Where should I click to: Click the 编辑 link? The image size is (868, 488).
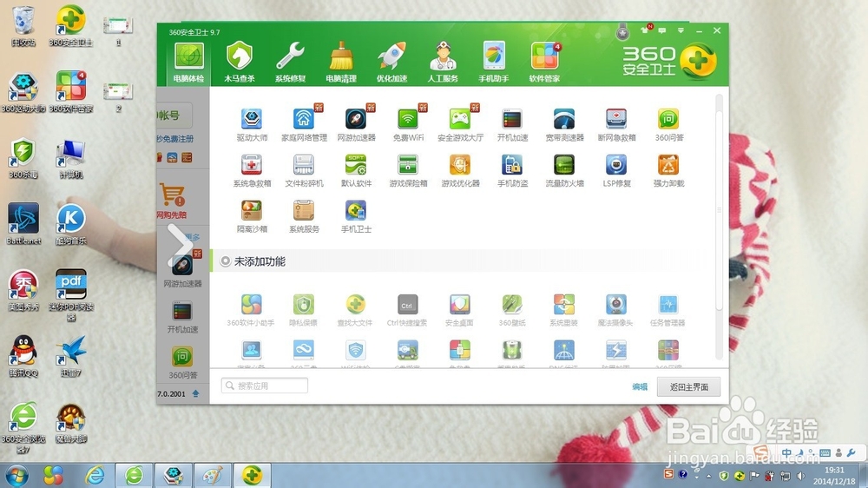(x=640, y=386)
